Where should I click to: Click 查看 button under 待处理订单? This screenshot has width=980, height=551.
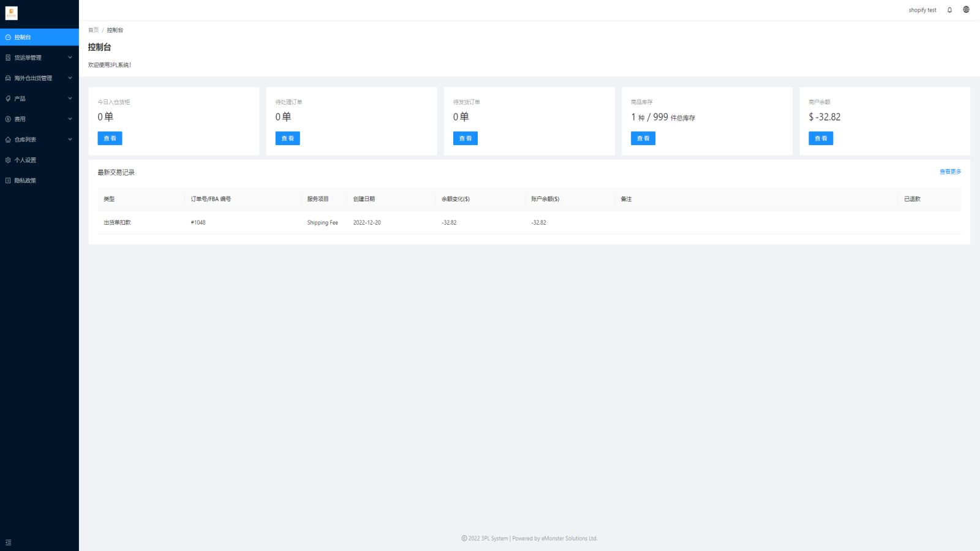287,138
